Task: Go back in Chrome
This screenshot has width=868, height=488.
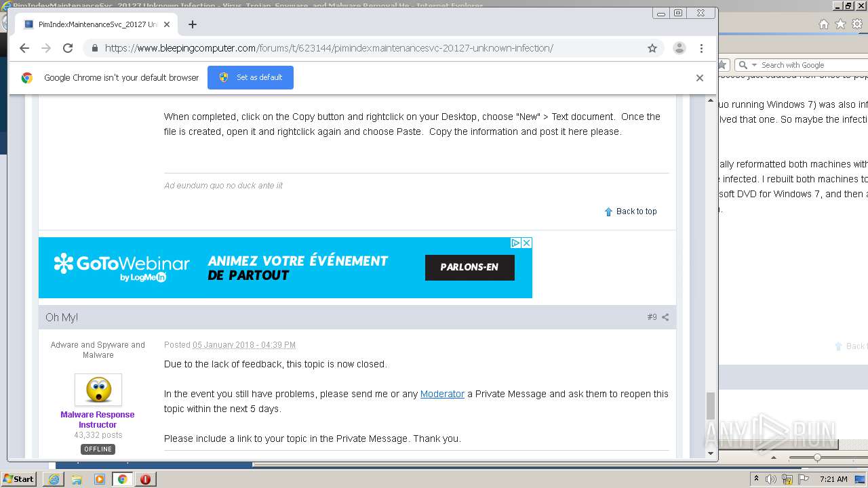Action: 24,48
